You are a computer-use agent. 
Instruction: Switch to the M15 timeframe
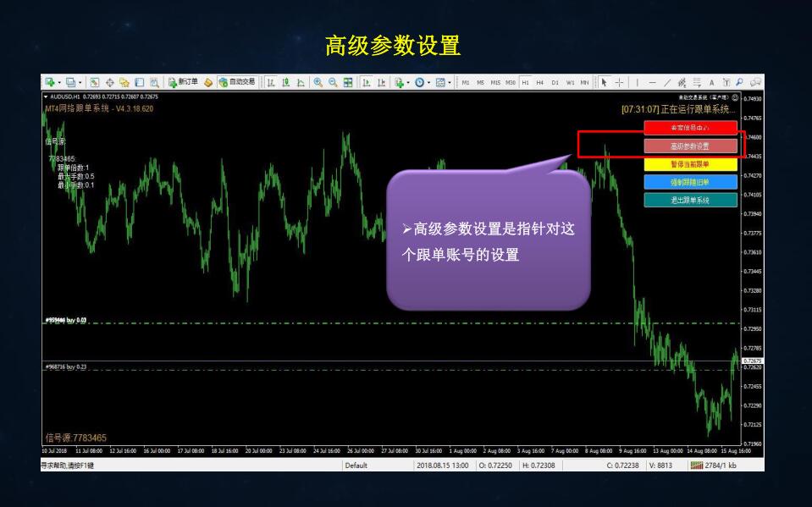[495, 82]
